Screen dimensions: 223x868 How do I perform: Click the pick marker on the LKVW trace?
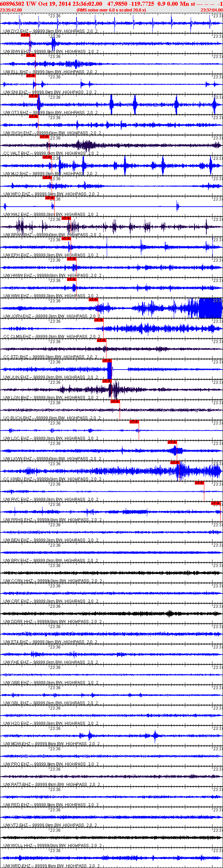click(x=172, y=442)
